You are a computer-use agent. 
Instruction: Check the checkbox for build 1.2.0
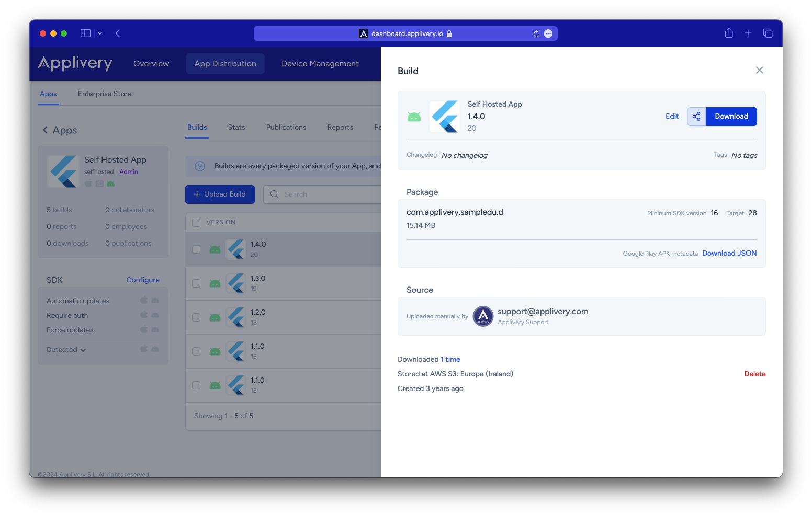tap(196, 317)
